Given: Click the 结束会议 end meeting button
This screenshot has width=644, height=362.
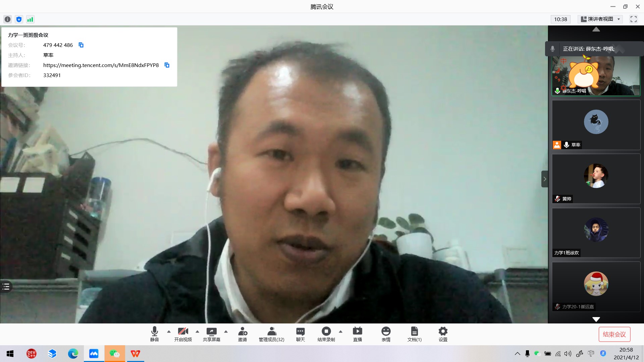Looking at the screenshot, I should coord(614,334).
